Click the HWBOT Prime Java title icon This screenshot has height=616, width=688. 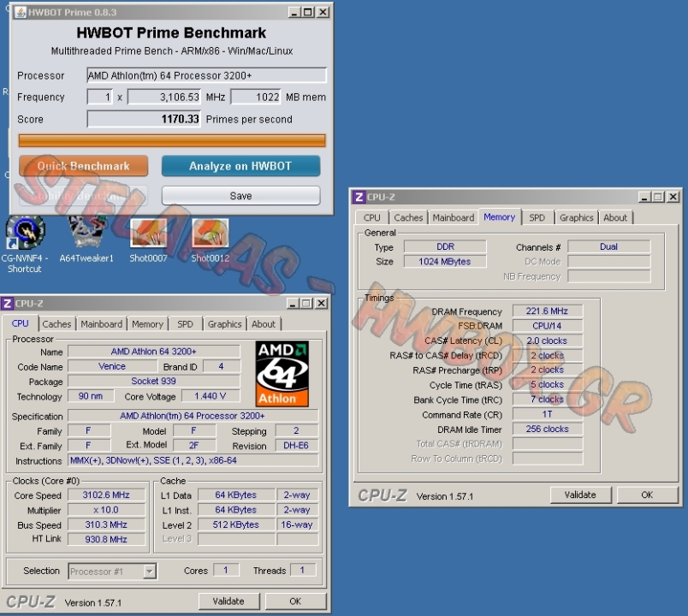[21, 12]
